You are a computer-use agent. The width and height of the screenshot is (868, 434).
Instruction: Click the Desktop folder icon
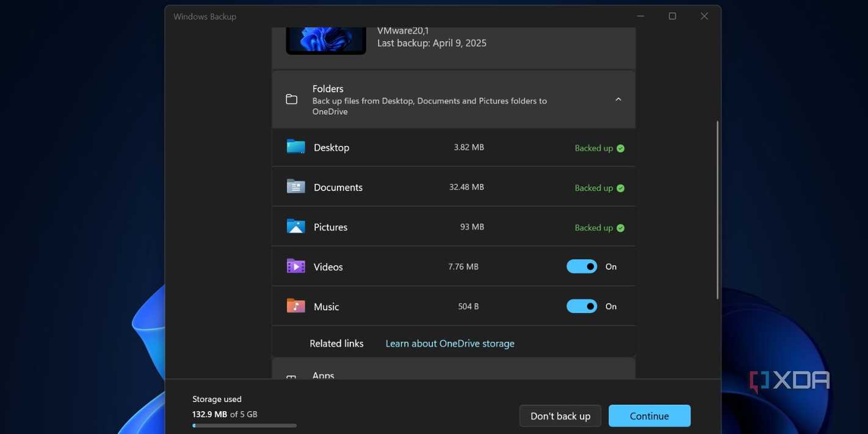(x=296, y=147)
